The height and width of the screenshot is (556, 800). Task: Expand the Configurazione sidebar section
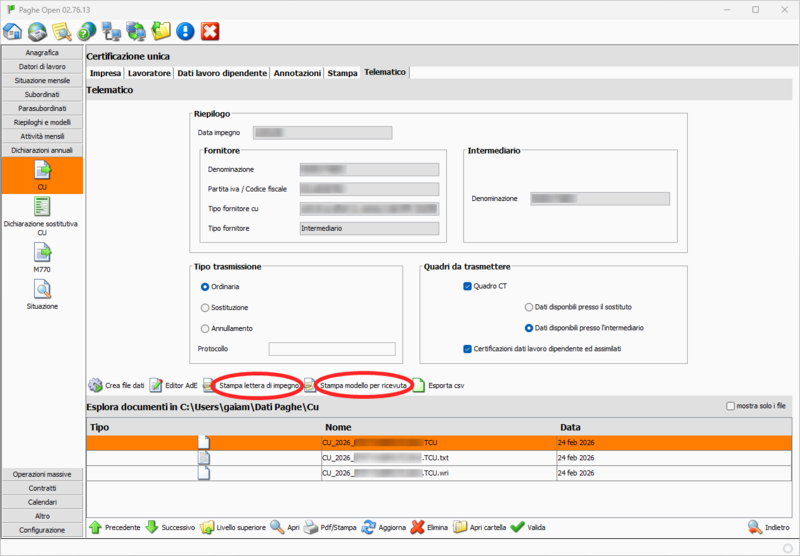click(x=42, y=530)
